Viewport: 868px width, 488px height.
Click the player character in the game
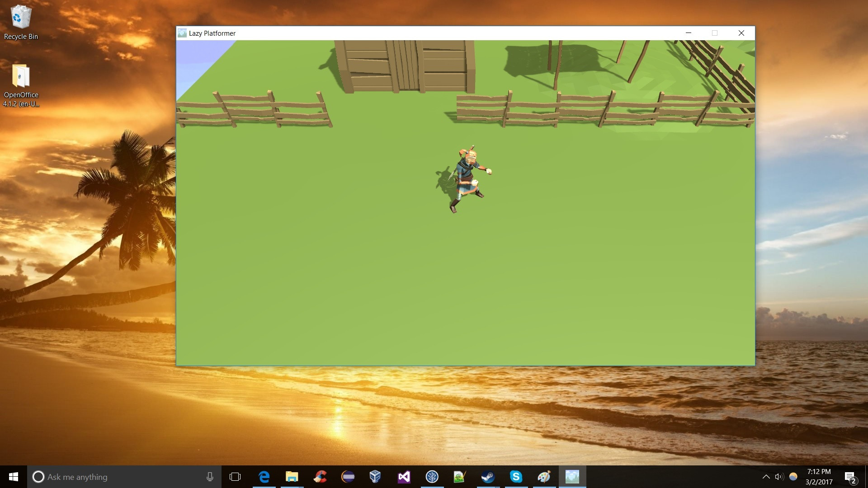[468, 179]
